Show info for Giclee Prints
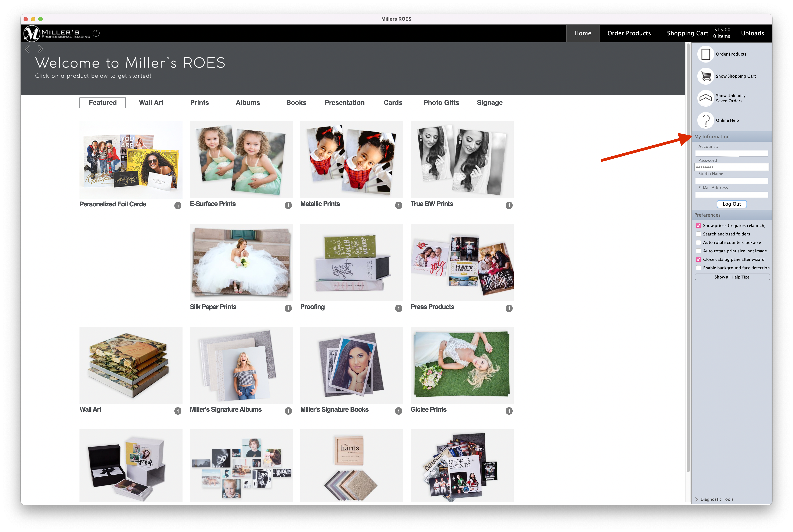The image size is (793, 532). point(509,411)
